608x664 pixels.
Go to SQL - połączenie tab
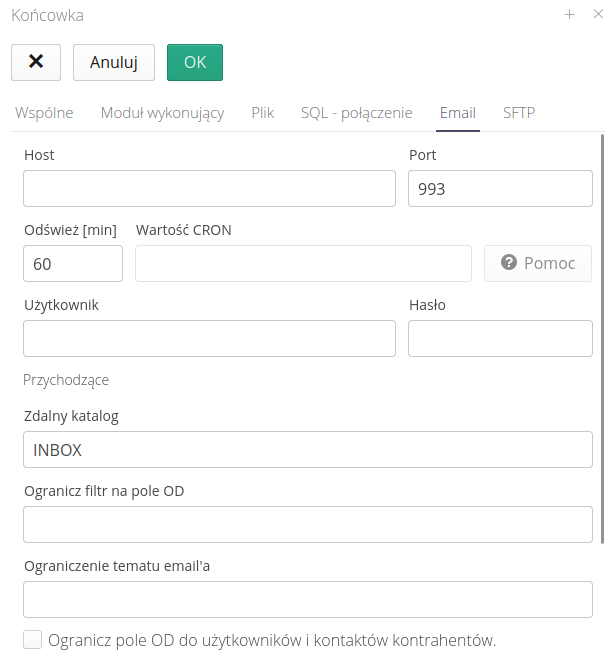357,113
